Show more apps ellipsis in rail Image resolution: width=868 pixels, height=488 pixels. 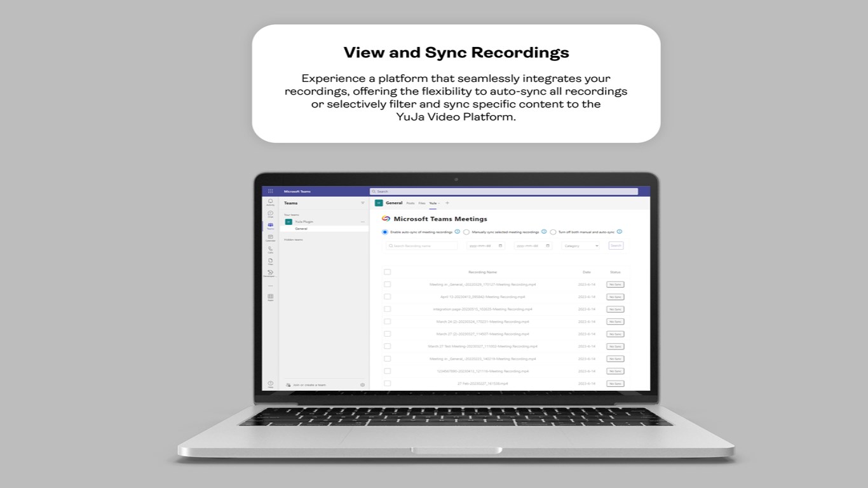coord(270,285)
